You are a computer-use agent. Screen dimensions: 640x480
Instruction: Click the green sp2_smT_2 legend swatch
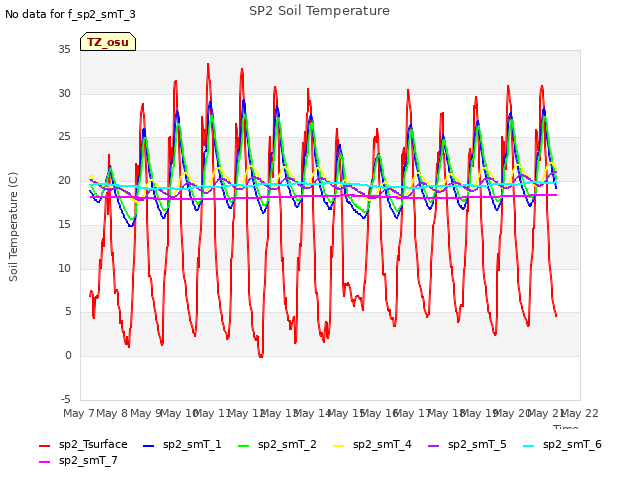(x=244, y=446)
